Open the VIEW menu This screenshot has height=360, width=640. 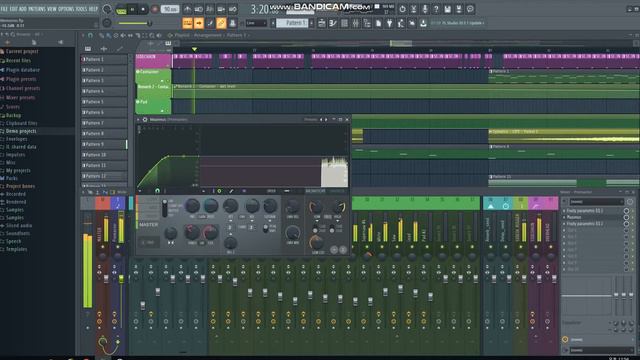(x=52, y=9)
